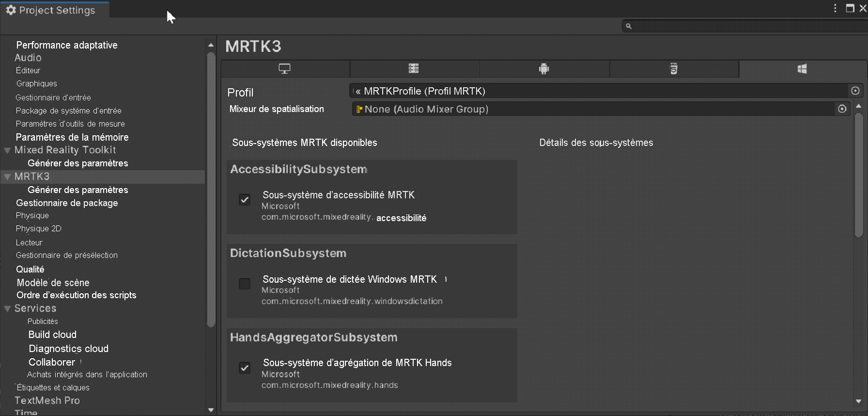Click Détails des sous-systèmes label
The width and height of the screenshot is (868, 416).
point(596,143)
